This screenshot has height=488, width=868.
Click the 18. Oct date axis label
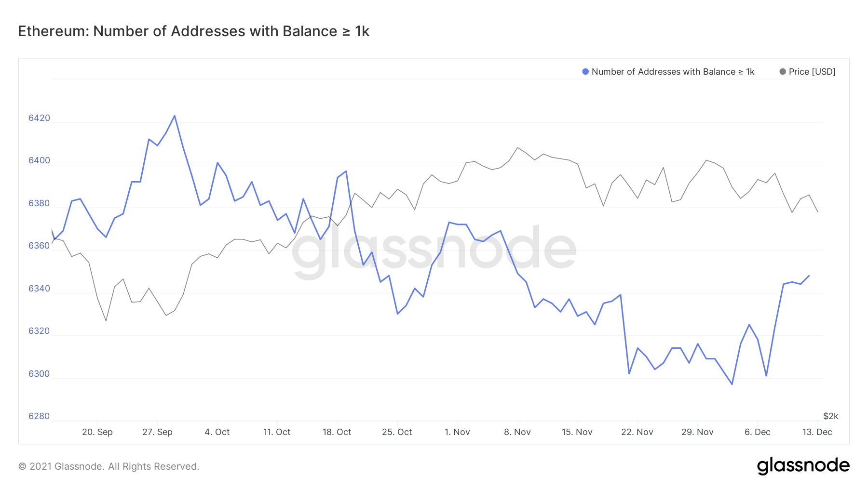click(x=337, y=432)
